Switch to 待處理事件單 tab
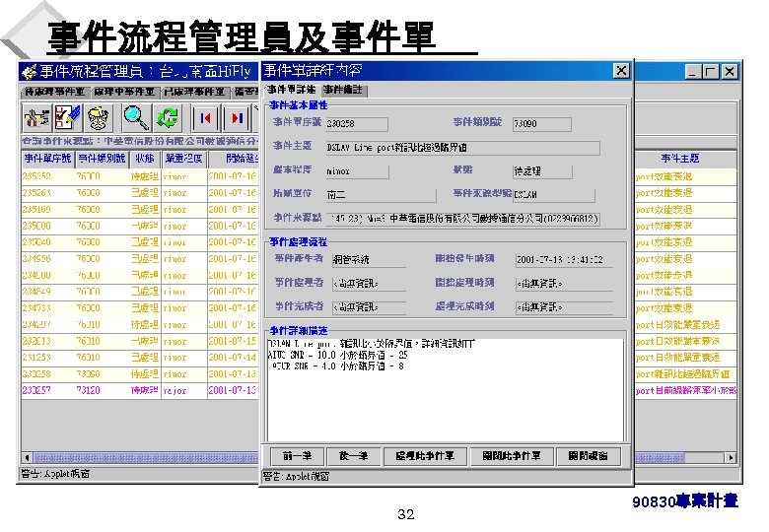The image size is (769, 532). (55, 92)
